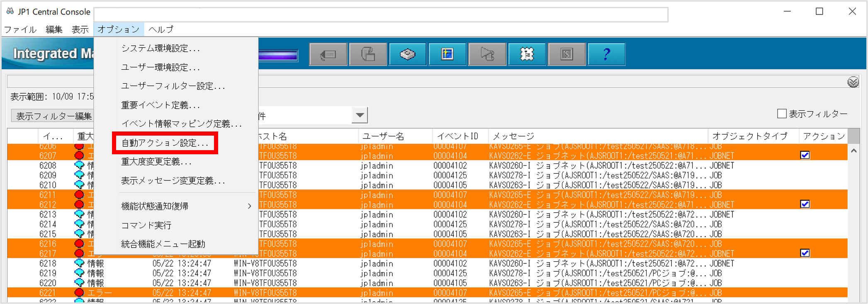
Task: Click the blue window with star icon
Action: 447,54
